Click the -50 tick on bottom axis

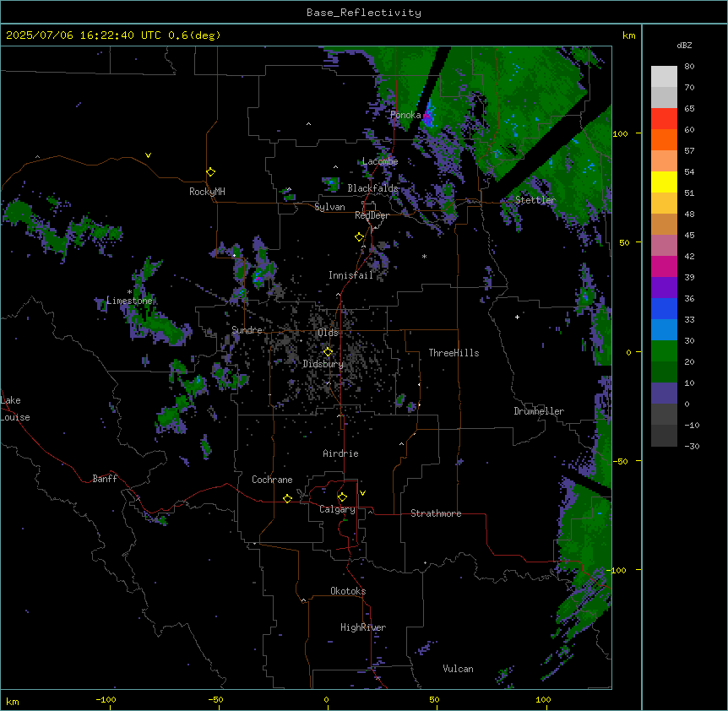[215, 699]
